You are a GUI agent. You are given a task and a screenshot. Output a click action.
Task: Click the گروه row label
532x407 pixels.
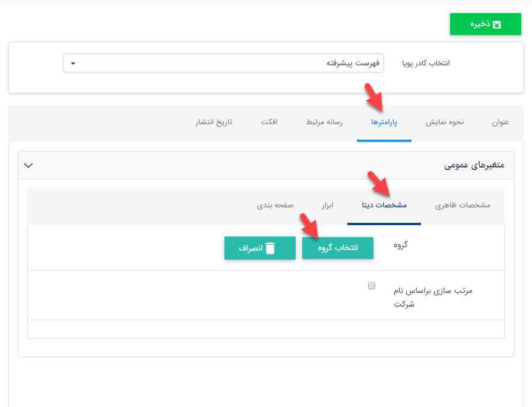tap(401, 244)
